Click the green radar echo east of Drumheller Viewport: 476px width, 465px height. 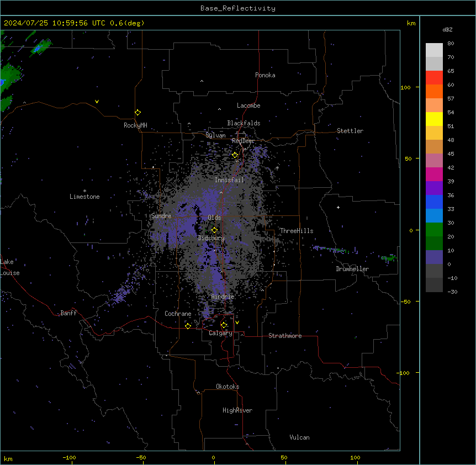tap(389, 258)
